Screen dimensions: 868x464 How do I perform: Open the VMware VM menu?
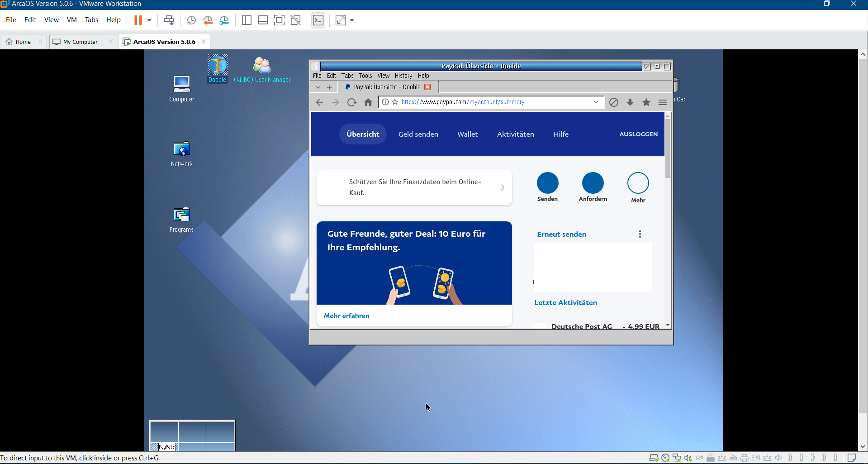pos(71,20)
